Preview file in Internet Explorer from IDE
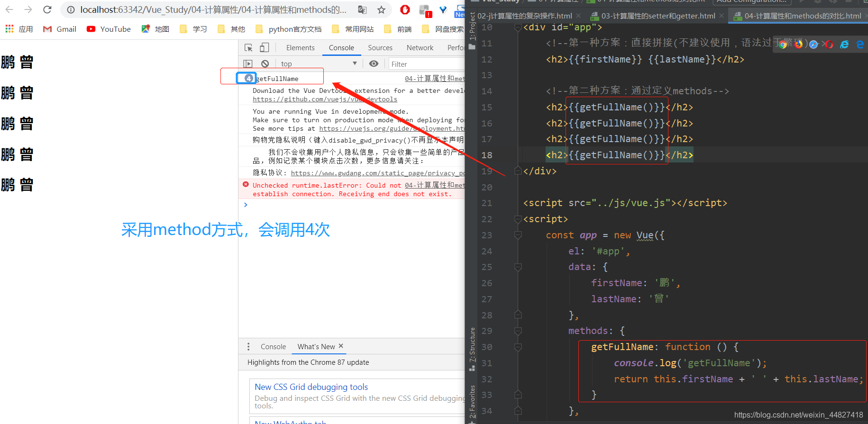 [x=844, y=45]
